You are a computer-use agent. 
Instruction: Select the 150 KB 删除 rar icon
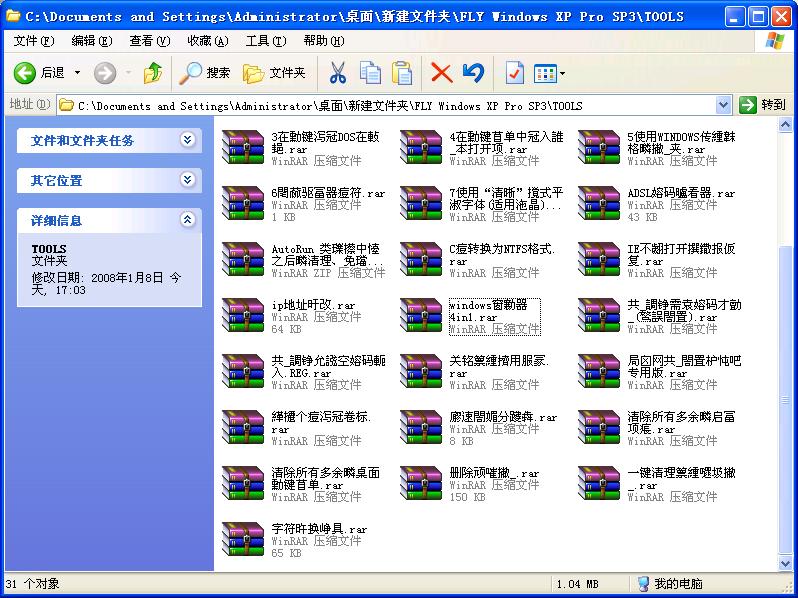click(421, 482)
